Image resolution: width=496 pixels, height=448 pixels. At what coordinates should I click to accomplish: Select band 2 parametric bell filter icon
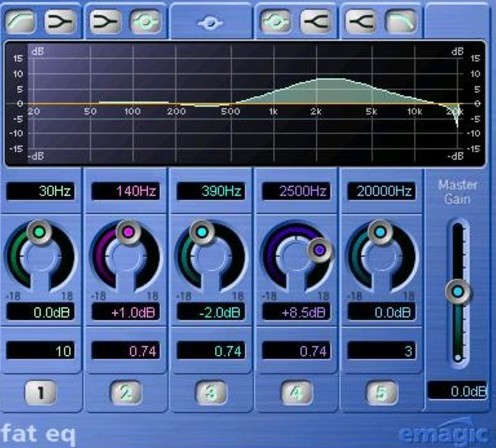coord(145,21)
